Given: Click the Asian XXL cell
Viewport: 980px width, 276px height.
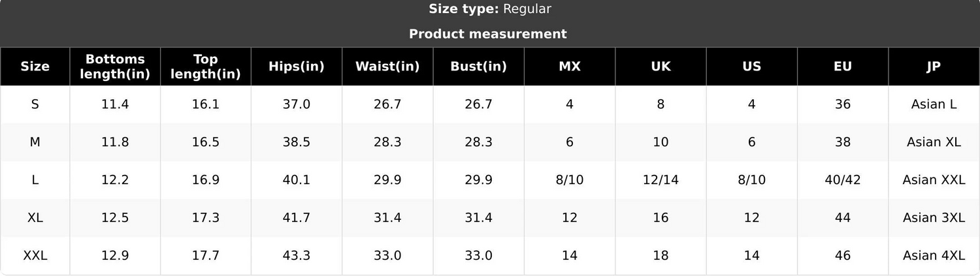Looking at the screenshot, I should point(934,180).
